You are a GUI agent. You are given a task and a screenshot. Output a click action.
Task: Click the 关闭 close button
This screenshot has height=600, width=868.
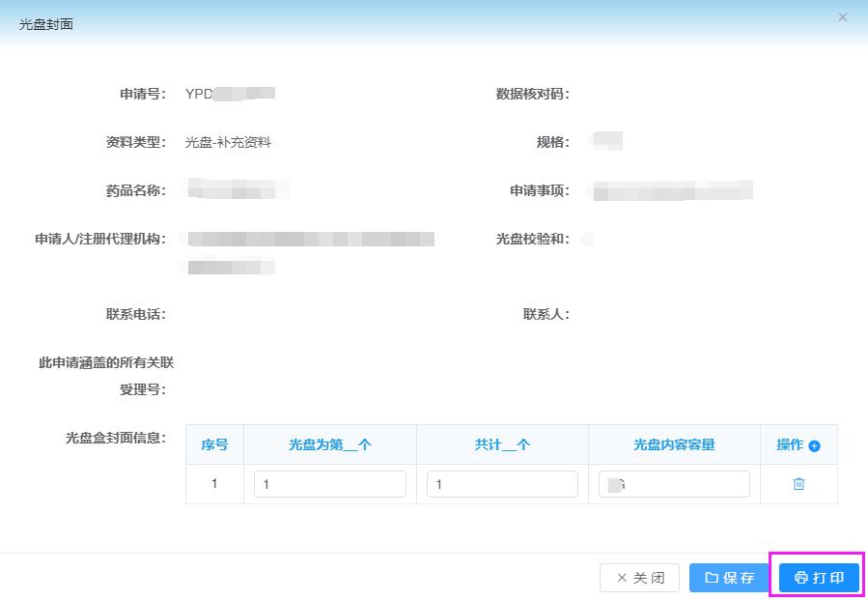click(638, 577)
